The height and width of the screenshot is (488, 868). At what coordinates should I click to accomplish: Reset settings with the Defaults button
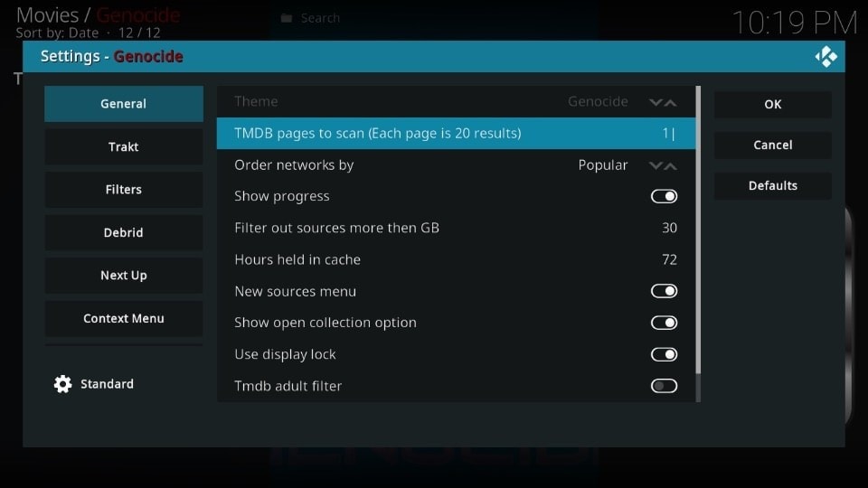point(773,185)
